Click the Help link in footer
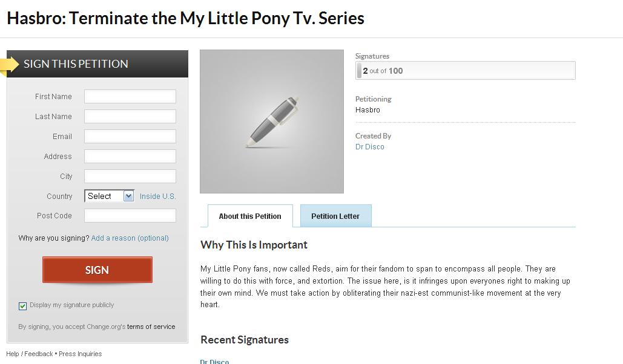The image size is (623, 364). (x=13, y=354)
